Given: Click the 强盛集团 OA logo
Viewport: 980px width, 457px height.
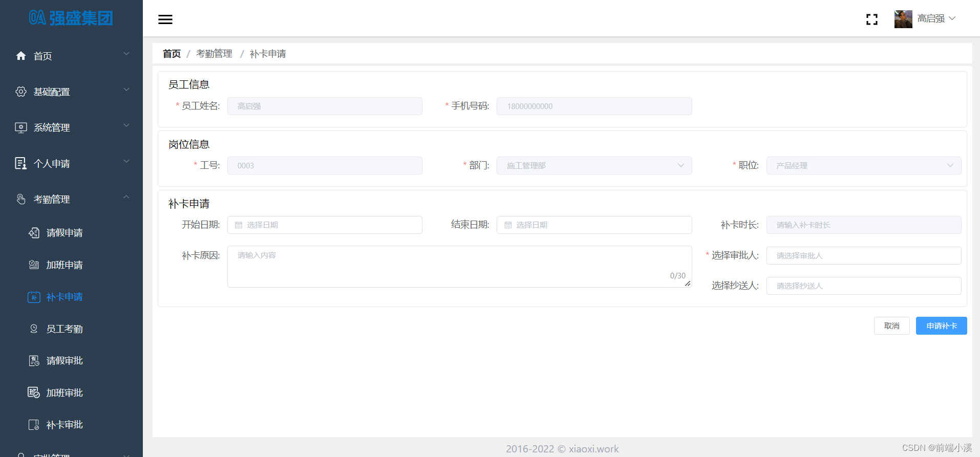Looking at the screenshot, I should pos(71,18).
